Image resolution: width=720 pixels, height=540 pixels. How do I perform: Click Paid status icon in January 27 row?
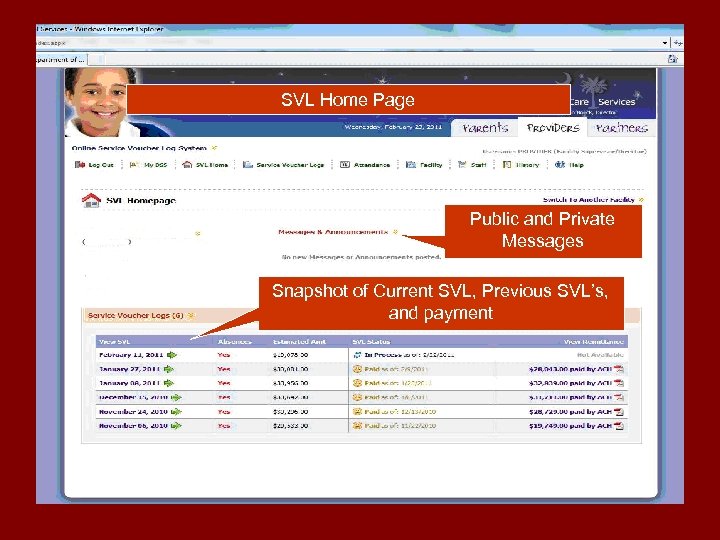point(357,369)
